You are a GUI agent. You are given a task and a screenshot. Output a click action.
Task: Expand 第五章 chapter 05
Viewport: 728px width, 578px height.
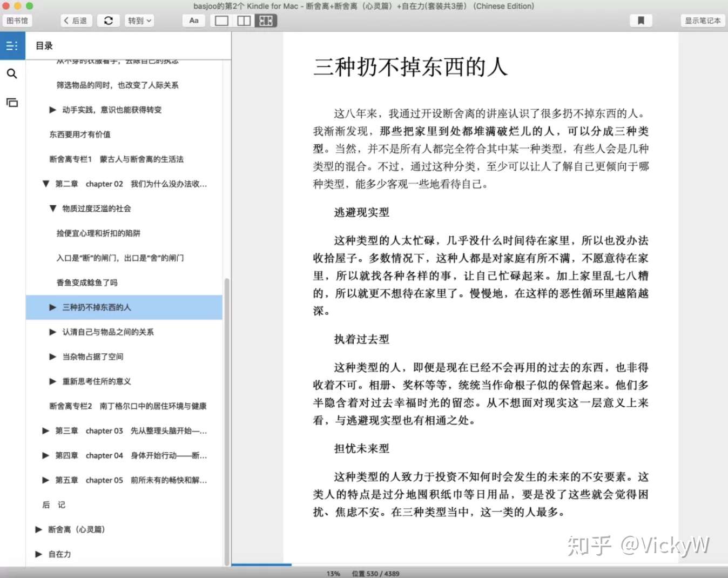click(x=46, y=480)
